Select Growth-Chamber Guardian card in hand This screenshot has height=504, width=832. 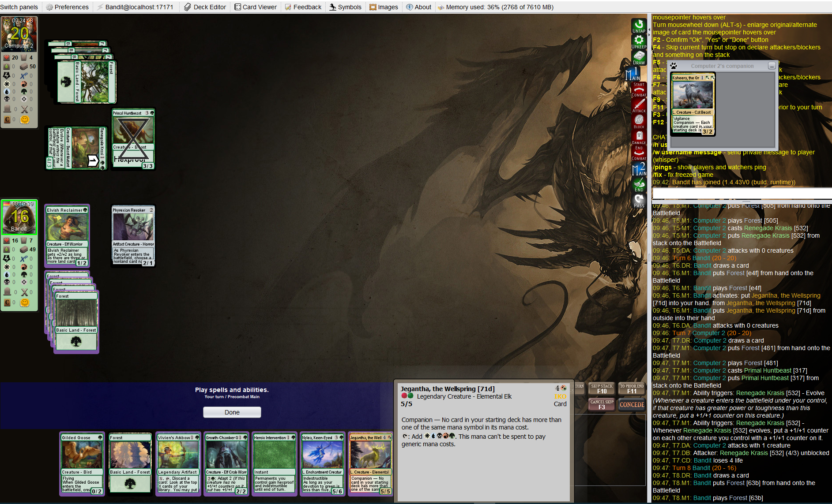[x=226, y=464]
